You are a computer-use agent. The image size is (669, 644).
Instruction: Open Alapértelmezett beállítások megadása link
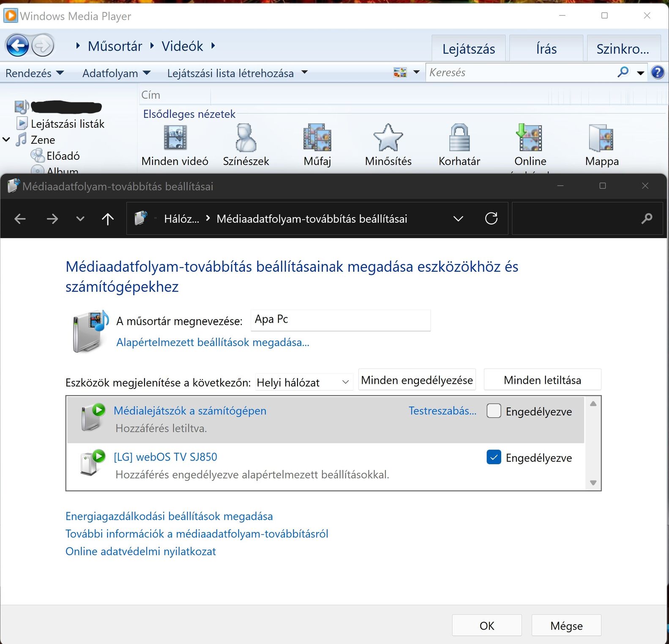pos(213,342)
